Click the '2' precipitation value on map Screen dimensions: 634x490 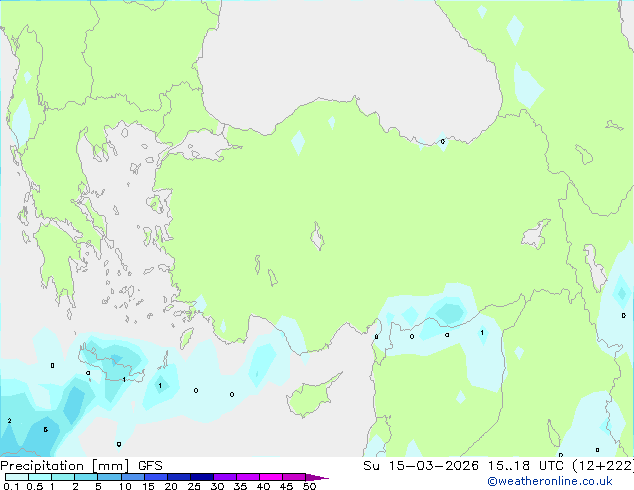(x=9, y=421)
